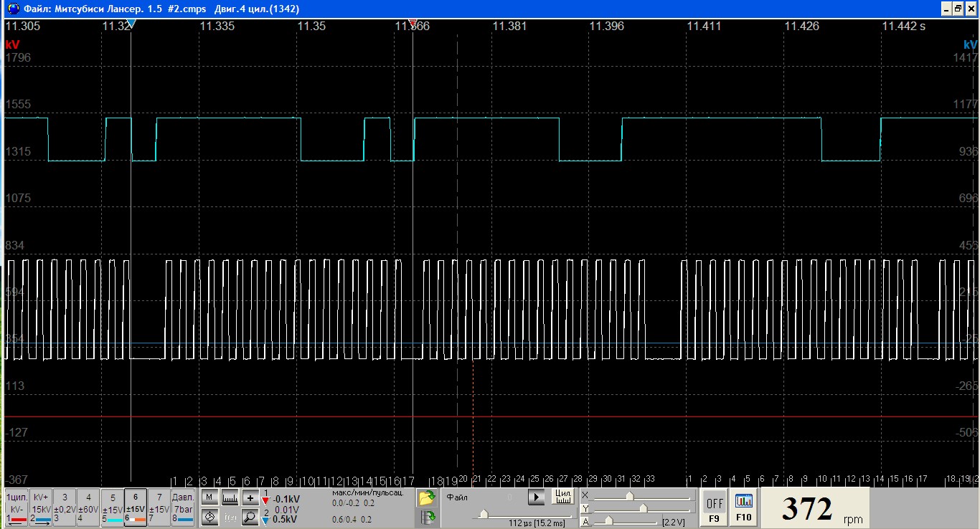Toggle channel 5 ±15V cyan trace
The image size is (980, 529).
[x=112, y=507]
